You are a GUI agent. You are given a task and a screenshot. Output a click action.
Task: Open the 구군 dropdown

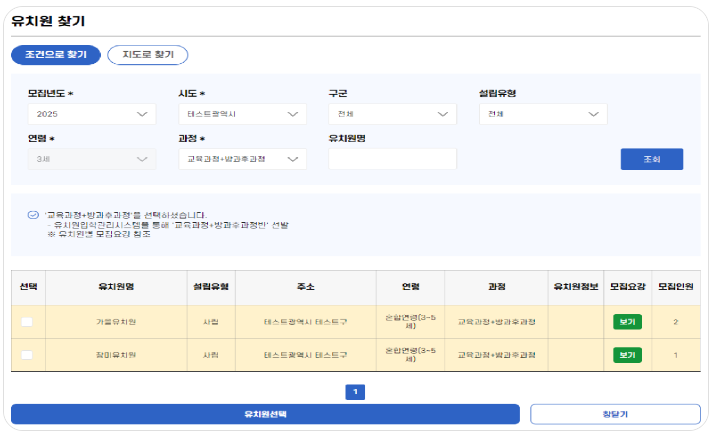click(x=393, y=114)
